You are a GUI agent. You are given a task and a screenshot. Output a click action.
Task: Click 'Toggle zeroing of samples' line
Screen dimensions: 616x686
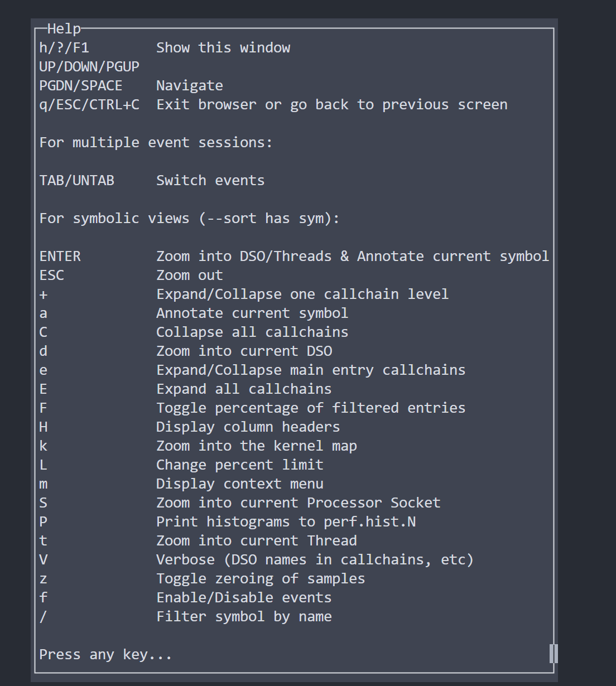(260, 578)
